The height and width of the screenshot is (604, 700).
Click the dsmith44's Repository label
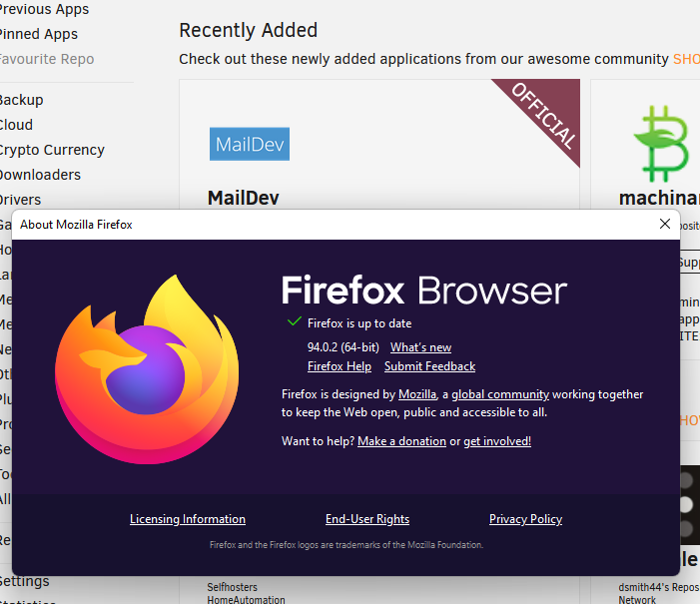659,587
